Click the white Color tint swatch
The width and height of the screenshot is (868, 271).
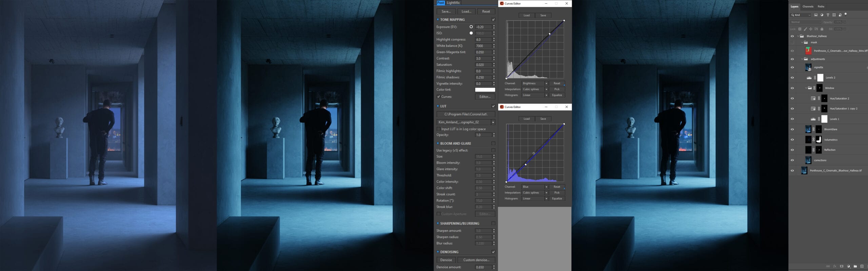[485, 90]
